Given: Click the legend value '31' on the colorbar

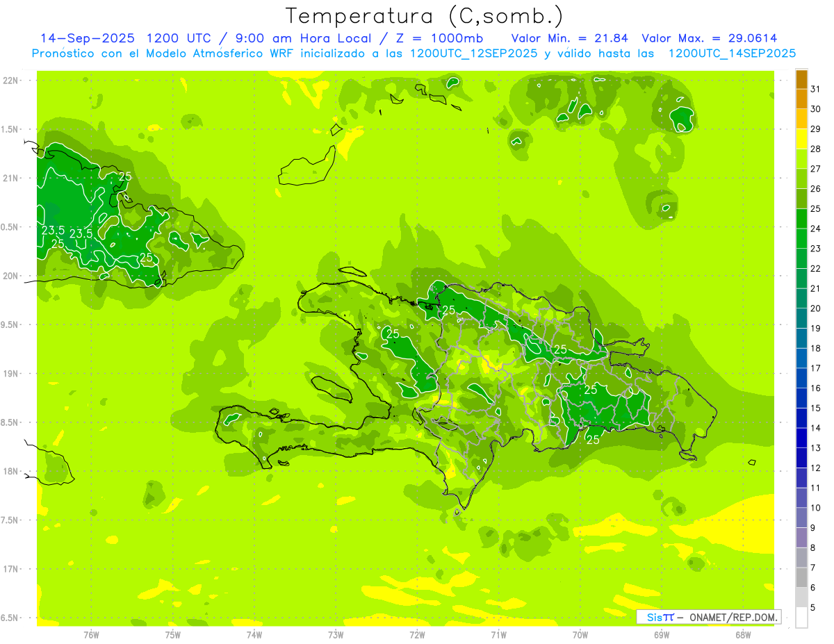Looking at the screenshot, I should tap(816, 89).
